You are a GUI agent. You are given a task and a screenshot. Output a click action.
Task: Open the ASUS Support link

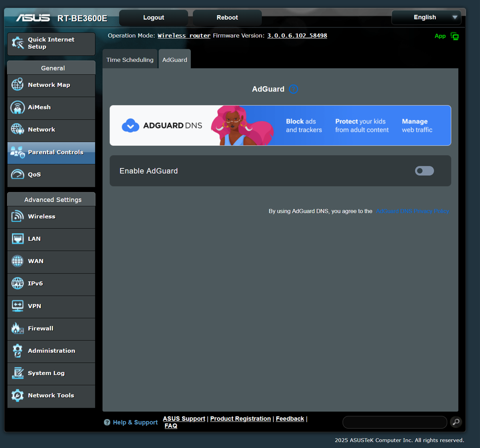tap(184, 418)
